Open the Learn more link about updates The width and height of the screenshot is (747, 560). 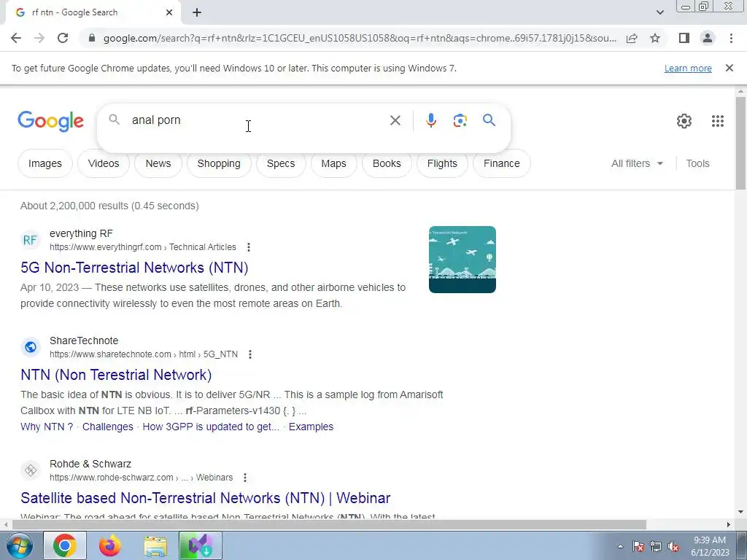pos(688,69)
